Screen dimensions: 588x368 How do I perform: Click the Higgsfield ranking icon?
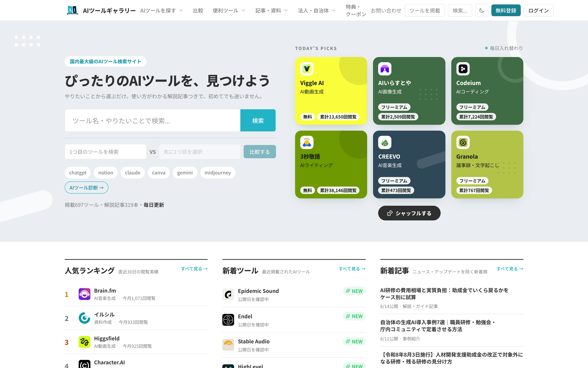[84, 342]
